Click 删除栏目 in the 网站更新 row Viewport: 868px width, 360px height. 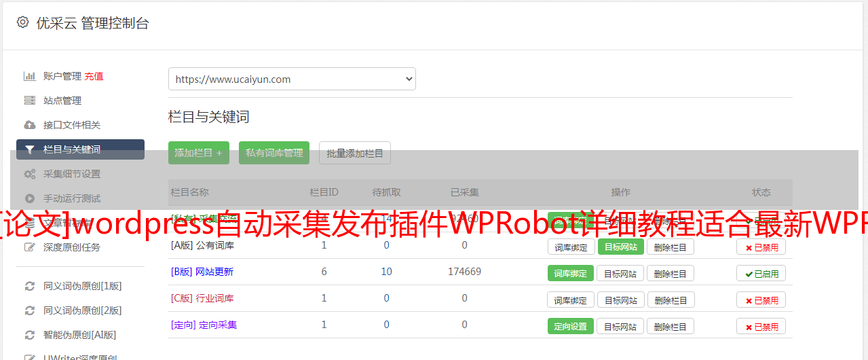(x=671, y=274)
